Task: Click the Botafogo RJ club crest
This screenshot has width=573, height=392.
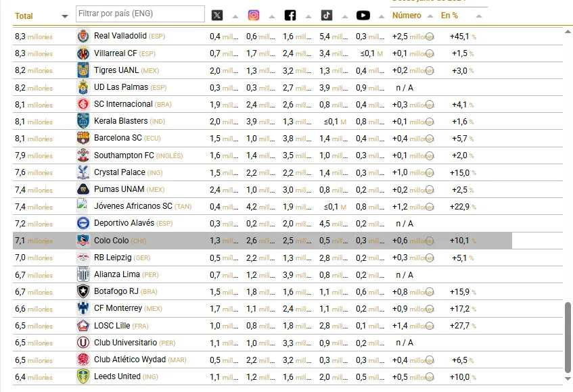Action: point(83,291)
